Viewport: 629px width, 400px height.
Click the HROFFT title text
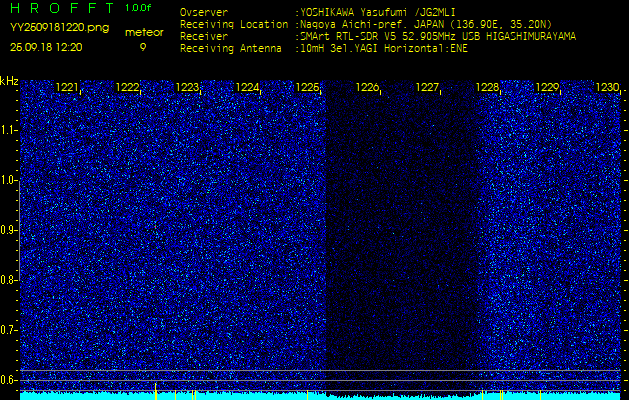(x=61, y=8)
